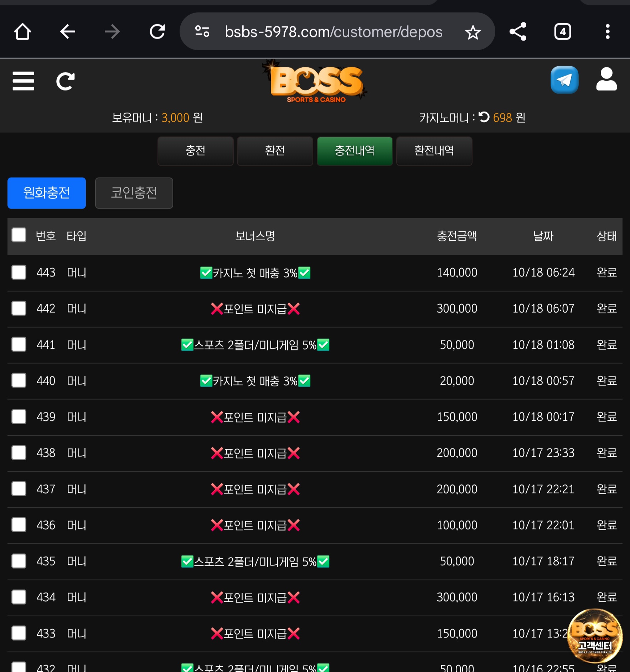The height and width of the screenshot is (672, 630).
Task: Check the box for deposit row 435
Action: pos(19,561)
